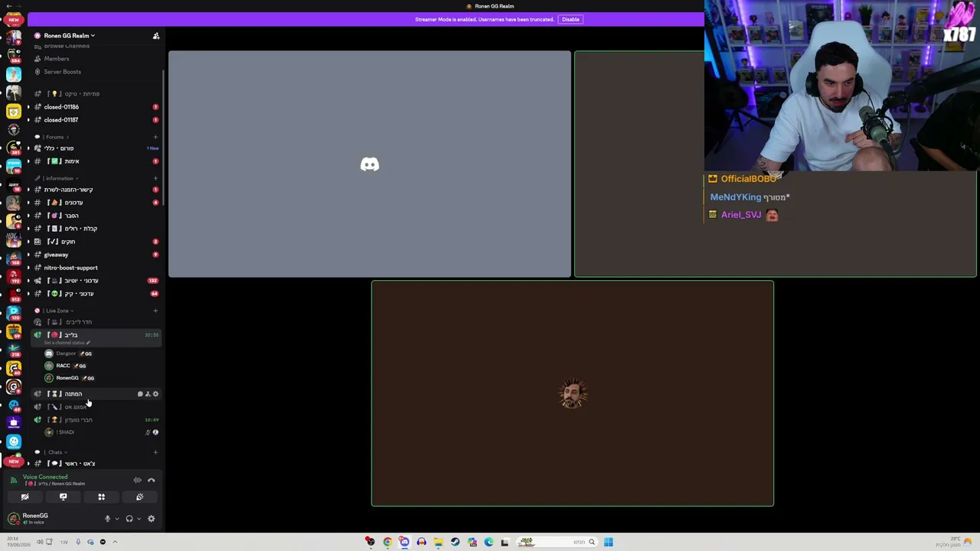This screenshot has height=551, width=980.
Task: Open server icon with 218 badge
Action: [x=14, y=349]
